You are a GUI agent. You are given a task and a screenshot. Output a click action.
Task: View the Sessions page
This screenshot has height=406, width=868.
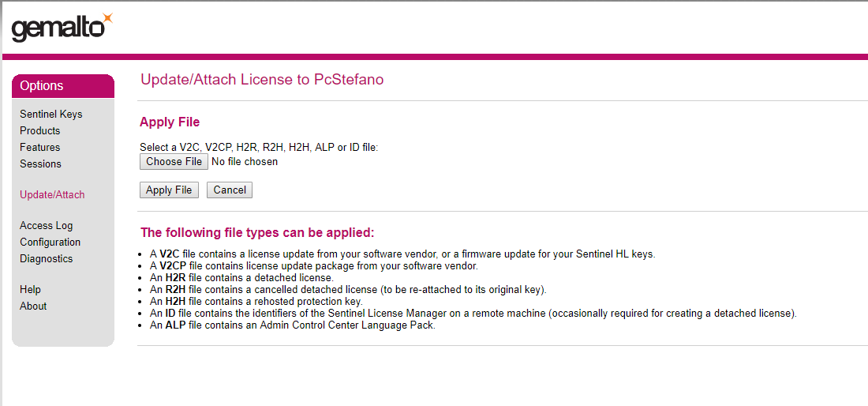40,164
